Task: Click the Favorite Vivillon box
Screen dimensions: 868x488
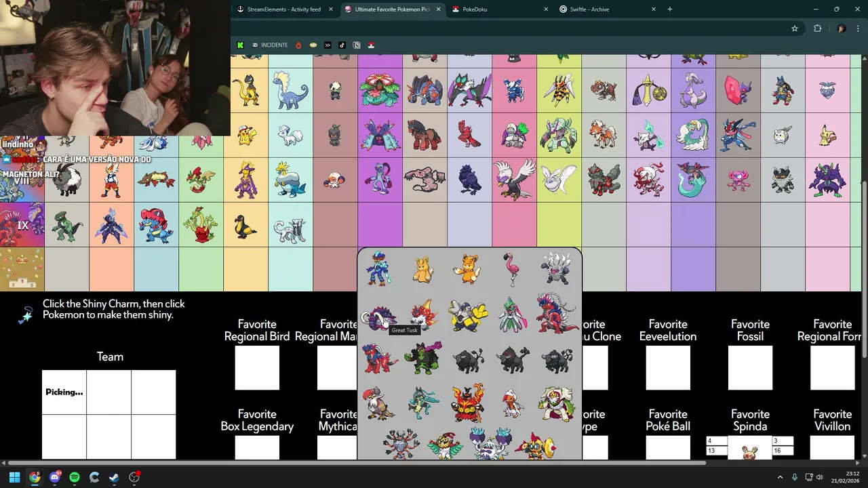Action: [832, 447]
